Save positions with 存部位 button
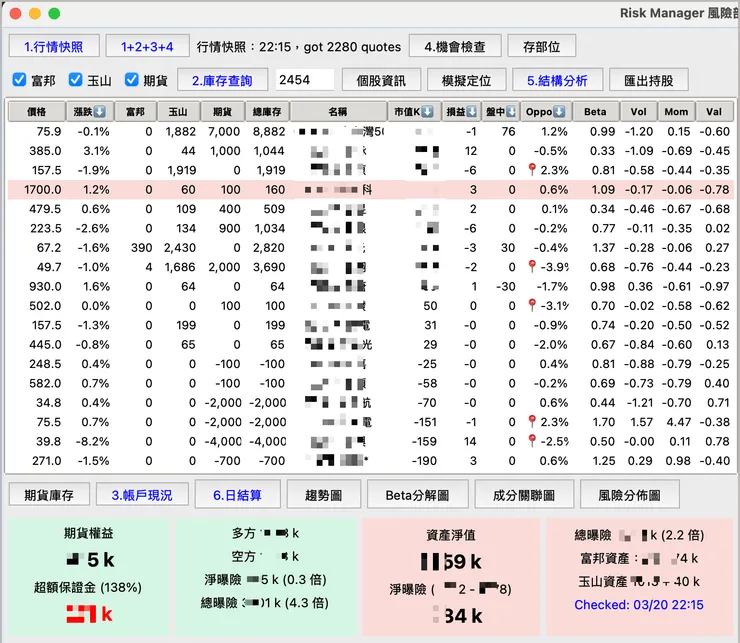Screen dimensions: 740x643 (541, 46)
